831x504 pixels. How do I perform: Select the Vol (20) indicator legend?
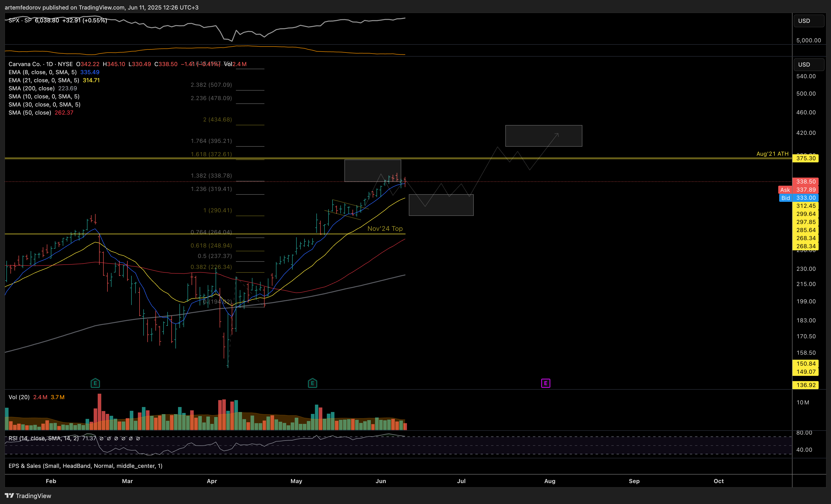(x=19, y=397)
